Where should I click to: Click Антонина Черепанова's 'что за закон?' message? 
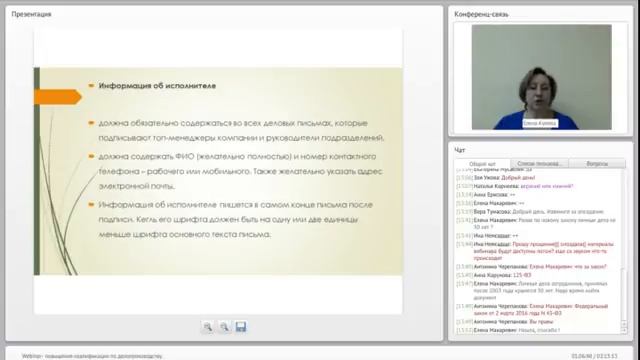click(531, 267)
